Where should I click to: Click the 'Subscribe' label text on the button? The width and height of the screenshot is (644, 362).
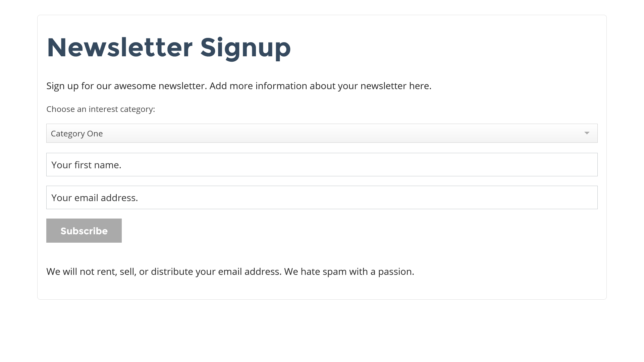[x=84, y=231]
